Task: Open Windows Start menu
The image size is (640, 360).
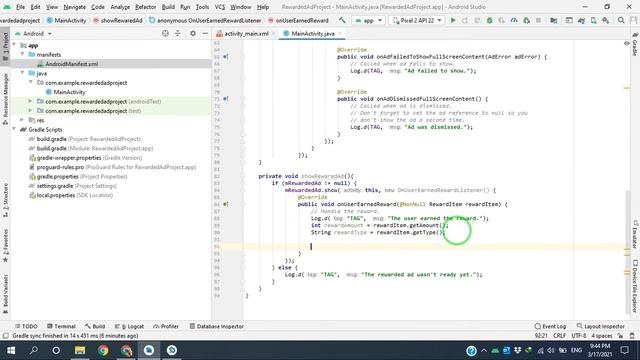Action: coord(11,350)
